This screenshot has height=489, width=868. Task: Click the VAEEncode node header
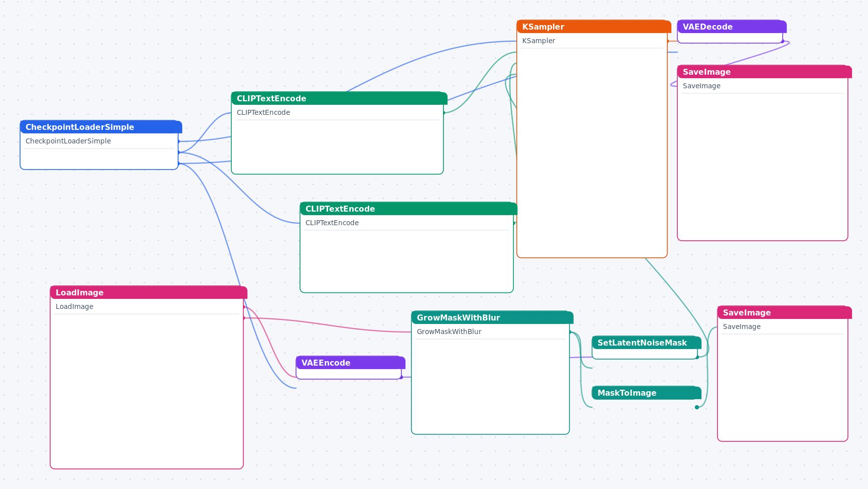click(351, 363)
